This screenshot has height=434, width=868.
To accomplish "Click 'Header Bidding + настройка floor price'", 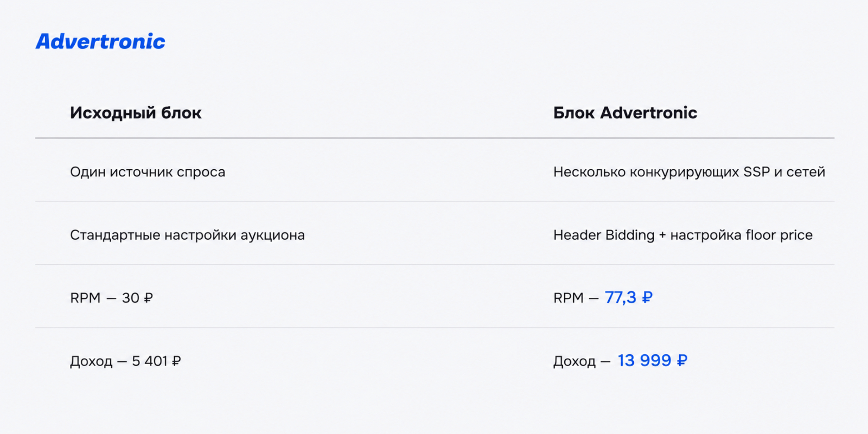I will (683, 235).
